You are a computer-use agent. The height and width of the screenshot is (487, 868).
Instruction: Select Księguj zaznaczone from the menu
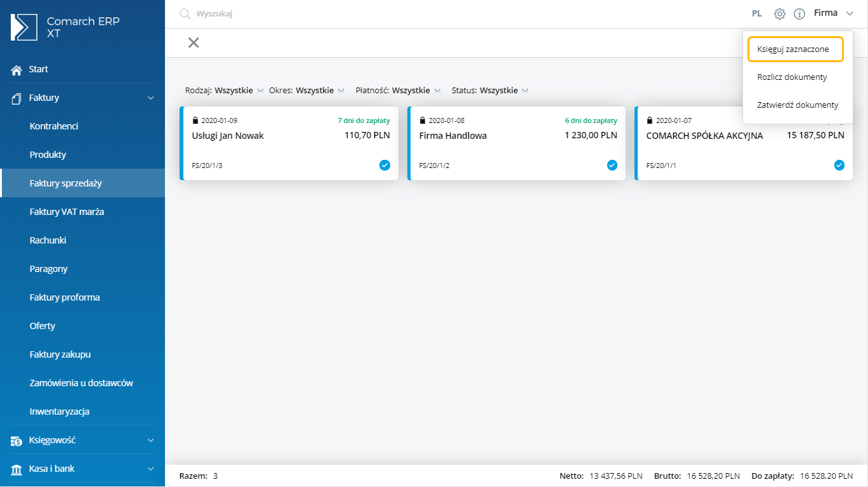coord(796,49)
